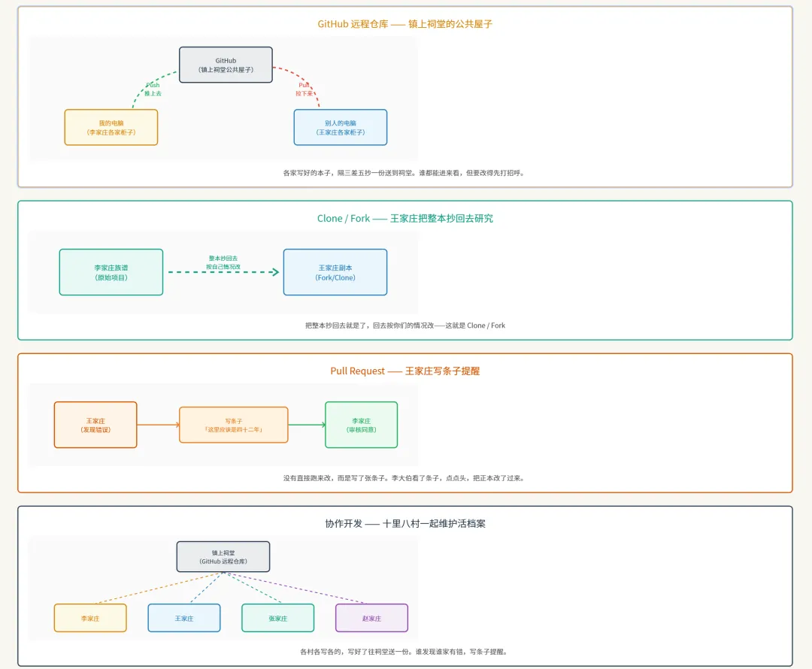Click the Push 推上去 arrow label
This screenshot has width=812, height=669.
[x=153, y=89]
